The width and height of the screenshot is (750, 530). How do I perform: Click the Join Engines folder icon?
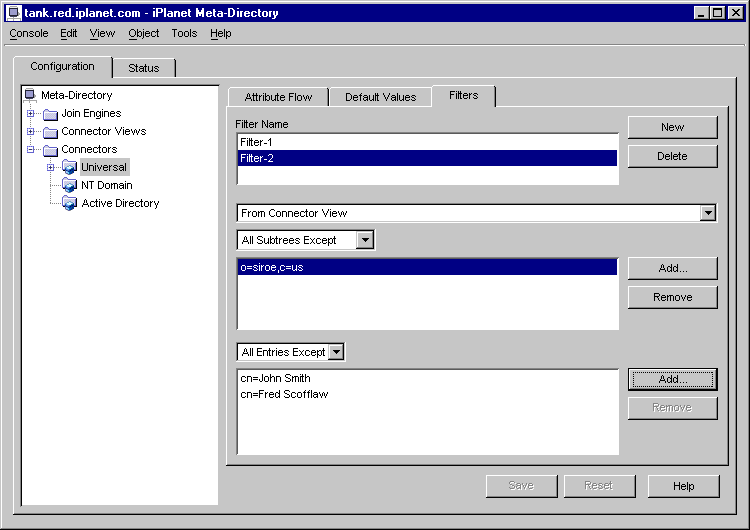click(50, 114)
